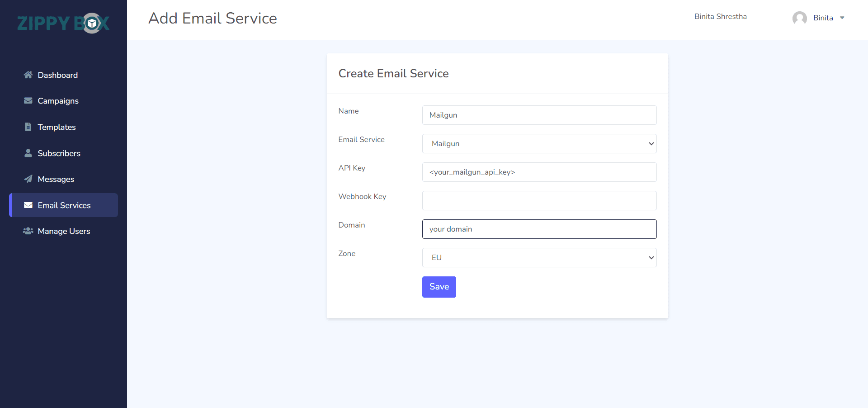Viewport: 868px width, 408px height.
Task: Click the Manage Users group icon
Action: (28, 231)
